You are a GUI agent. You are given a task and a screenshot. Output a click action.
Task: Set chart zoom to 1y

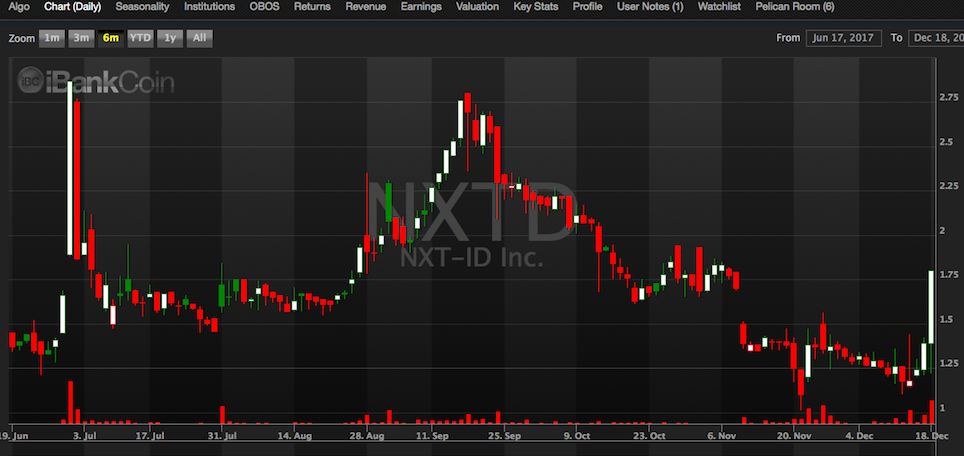click(170, 38)
